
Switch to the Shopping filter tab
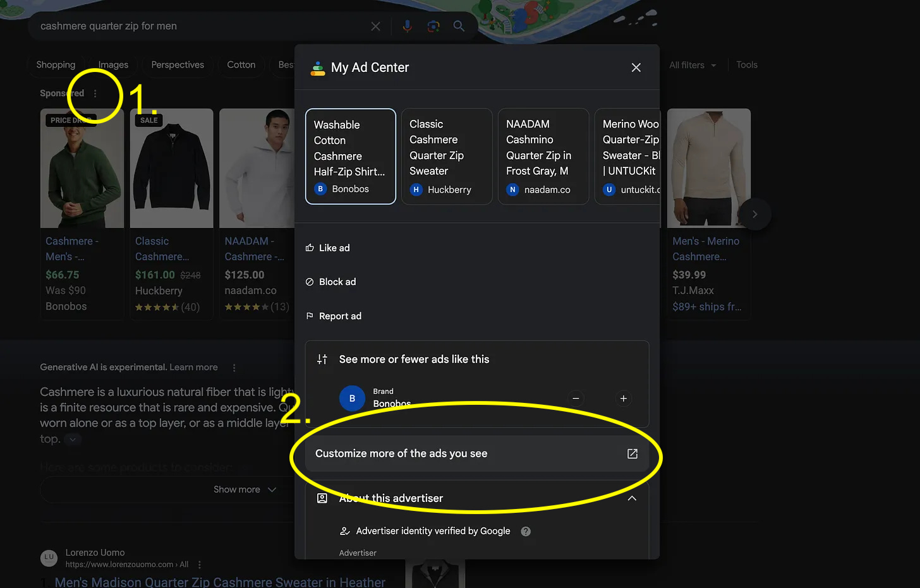tap(56, 64)
